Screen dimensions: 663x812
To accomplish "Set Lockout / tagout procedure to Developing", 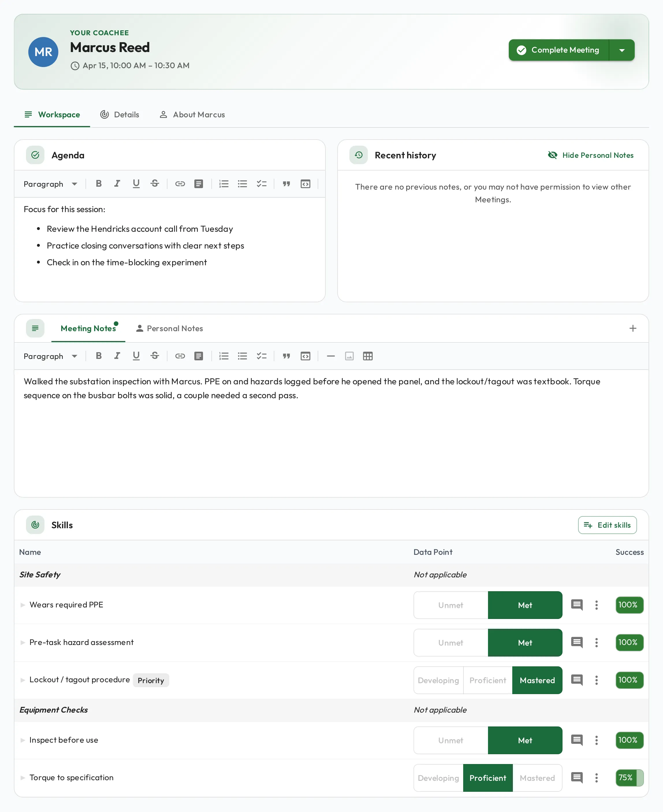I will (x=438, y=680).
